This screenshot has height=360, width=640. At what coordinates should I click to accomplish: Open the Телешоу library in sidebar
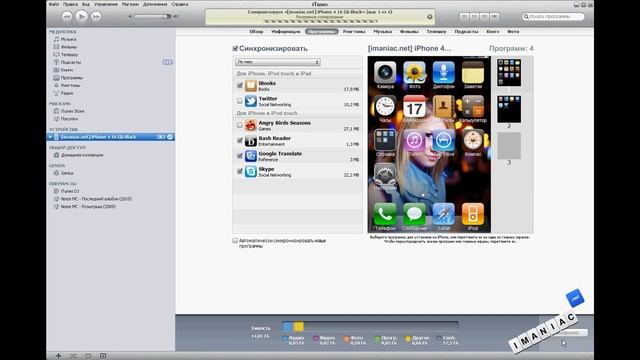(69, 54)
